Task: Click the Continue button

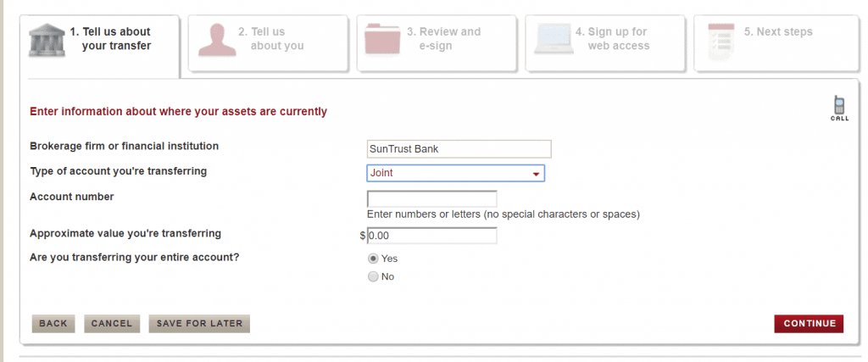Action: click(809, 324)
